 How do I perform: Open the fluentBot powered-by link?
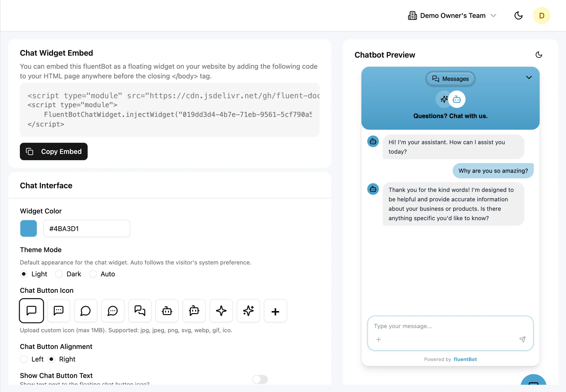point(465,359)
